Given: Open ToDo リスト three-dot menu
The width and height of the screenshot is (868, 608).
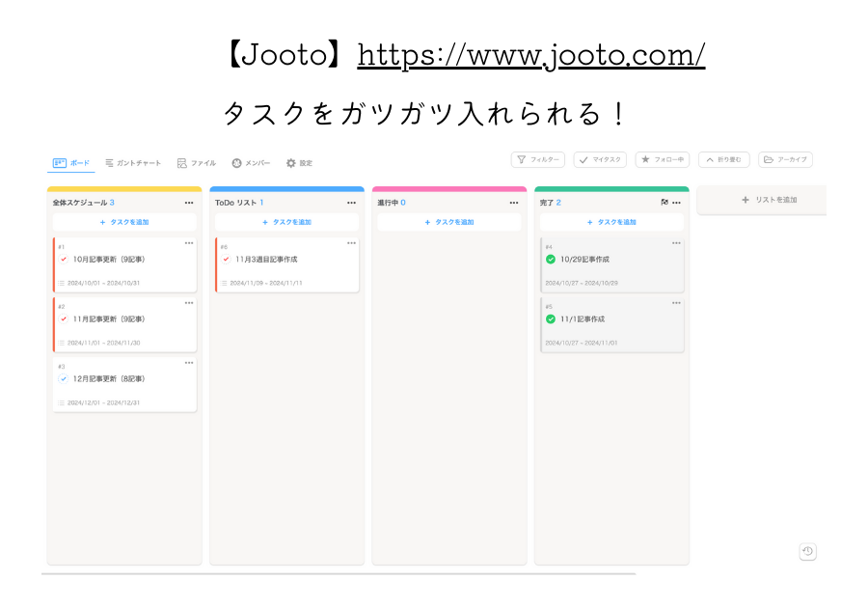Looking at the screenshot, I should click(x=351, y=203).
